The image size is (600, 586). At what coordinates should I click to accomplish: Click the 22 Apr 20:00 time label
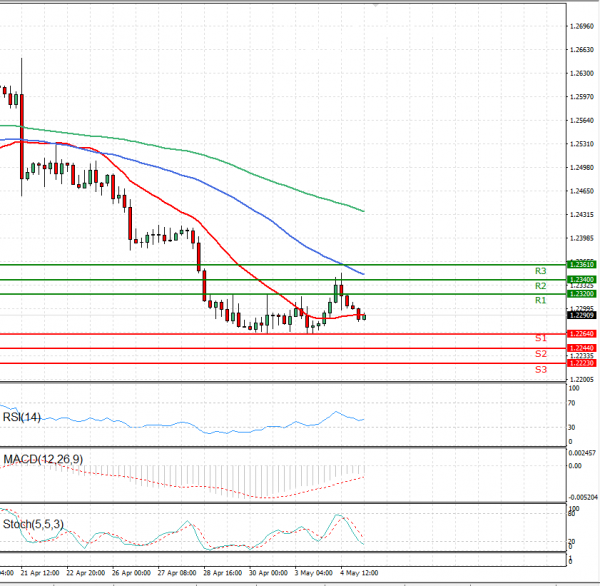click(86, 573)
